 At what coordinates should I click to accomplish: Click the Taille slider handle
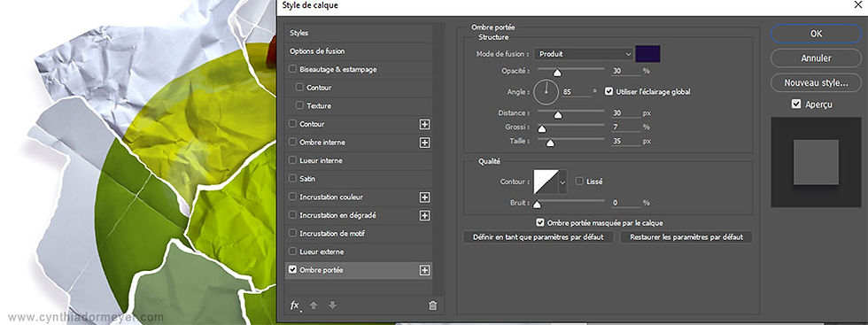pos(550,143)
